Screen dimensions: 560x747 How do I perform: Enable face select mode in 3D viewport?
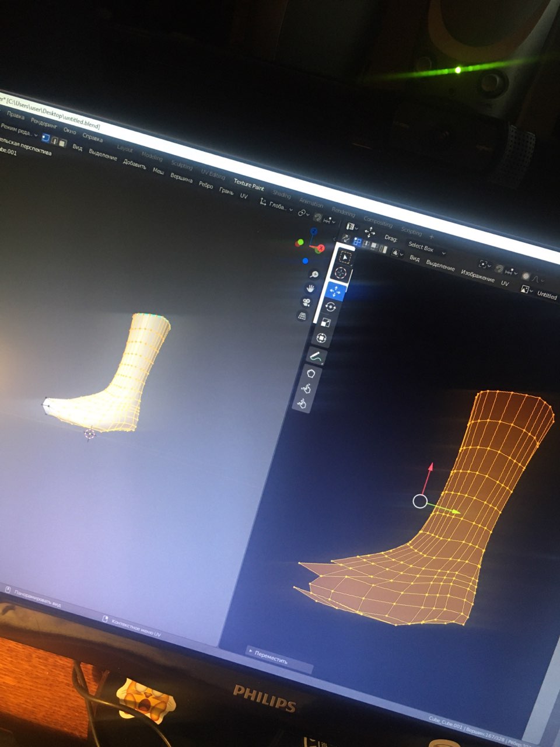pyautogui.click(x=62, y=143)
